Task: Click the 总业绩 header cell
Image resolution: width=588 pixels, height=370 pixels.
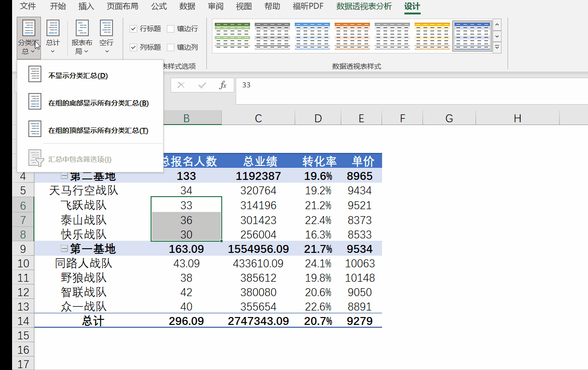Action: (258, 161)
